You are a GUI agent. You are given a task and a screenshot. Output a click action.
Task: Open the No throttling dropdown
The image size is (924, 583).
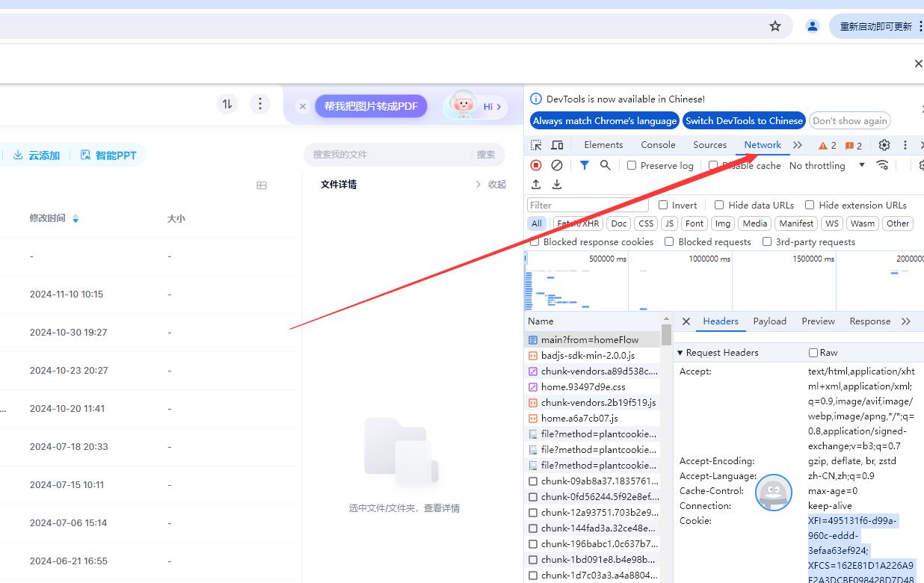pos(818,165)
